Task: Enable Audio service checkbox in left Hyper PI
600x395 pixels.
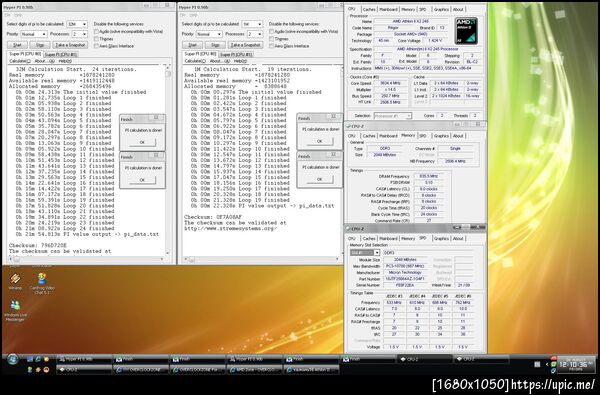Action: tap(96, 32)
